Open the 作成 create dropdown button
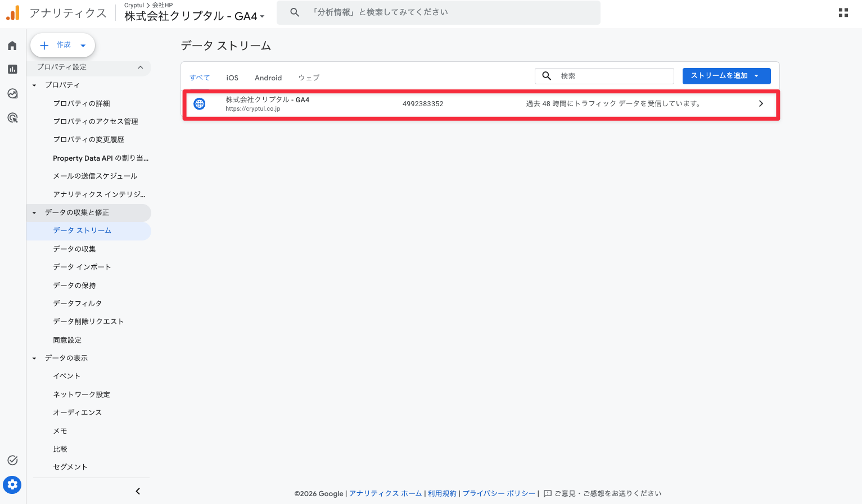The height and width of the screenshot is (504, 862). pyautogui.click(x=62, y=46)
